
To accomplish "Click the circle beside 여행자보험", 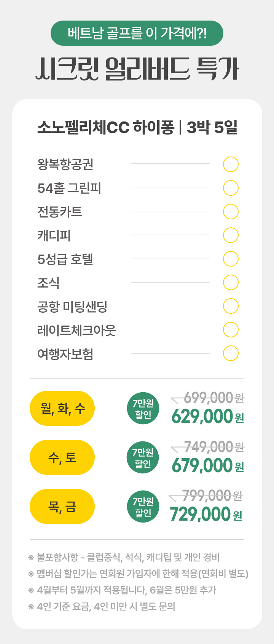I will (x=231, y=353).
